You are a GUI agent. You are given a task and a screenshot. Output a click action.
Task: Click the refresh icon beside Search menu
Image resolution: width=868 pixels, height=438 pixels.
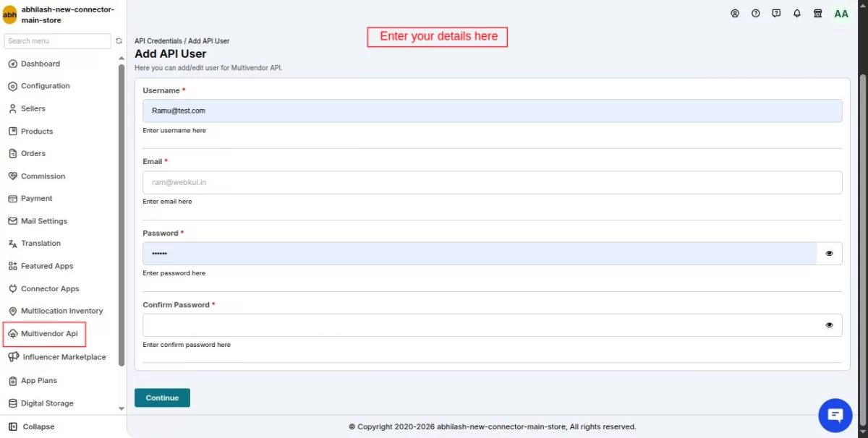(x=119, y=41)
